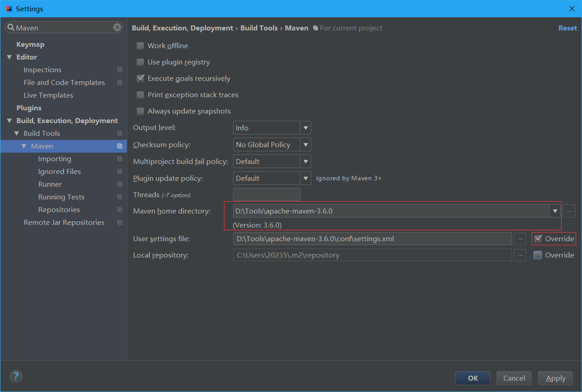The image size is (582, 392).
Task: Click the Local repository path field
Action: pyautogui.click(x=373, y=255)
